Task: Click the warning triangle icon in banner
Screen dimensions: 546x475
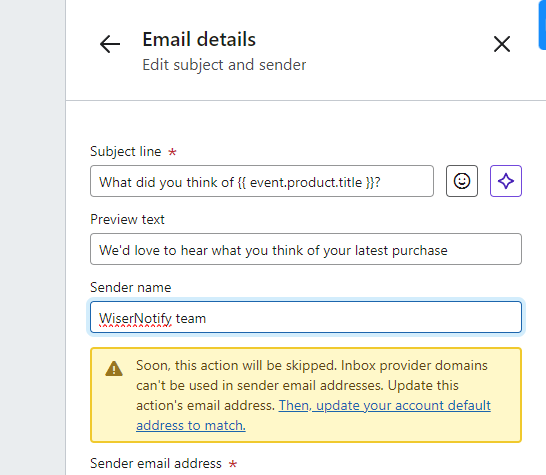Action: pyautogui.click(x=114, y=368)
